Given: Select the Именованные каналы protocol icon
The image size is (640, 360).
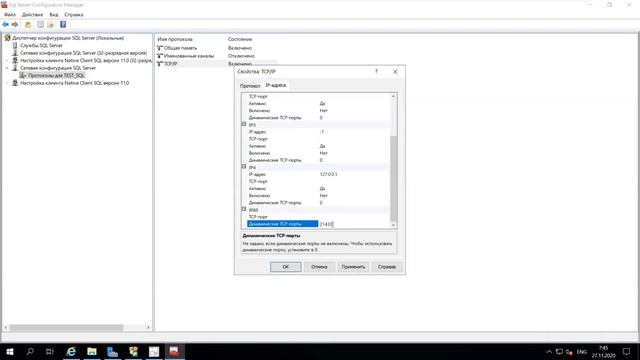Looking at the screenshot, I should 160,56.
